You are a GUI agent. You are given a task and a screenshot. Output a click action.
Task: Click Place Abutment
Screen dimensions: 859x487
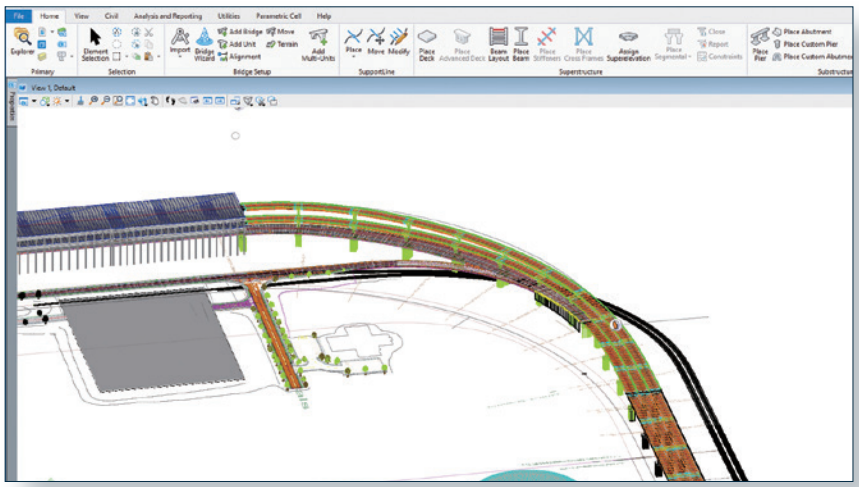[802, 32]
